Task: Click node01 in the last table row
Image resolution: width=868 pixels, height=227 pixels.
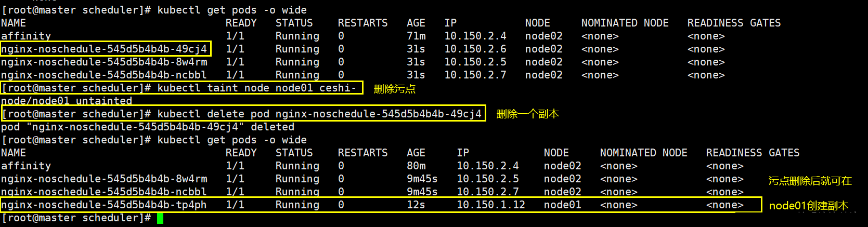Action: 562,205
